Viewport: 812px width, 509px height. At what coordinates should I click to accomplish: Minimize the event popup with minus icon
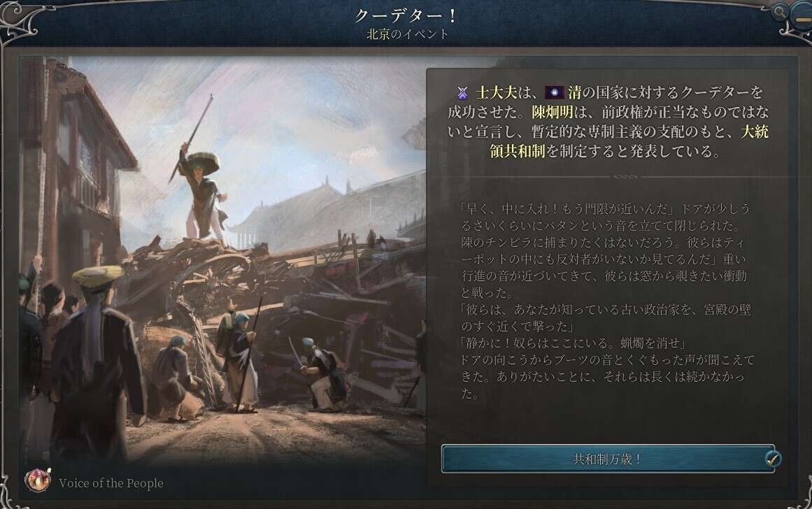[x=802, y=15]
